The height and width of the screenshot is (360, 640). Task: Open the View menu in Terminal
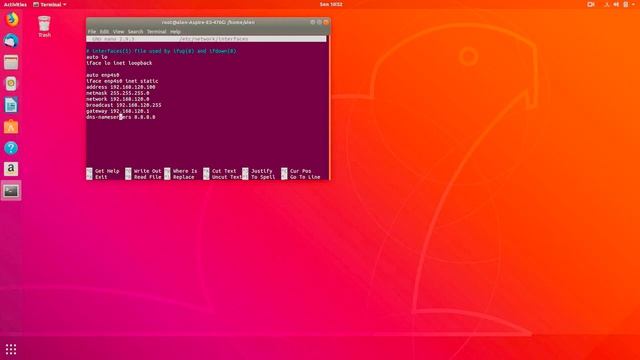coord(118,31)
